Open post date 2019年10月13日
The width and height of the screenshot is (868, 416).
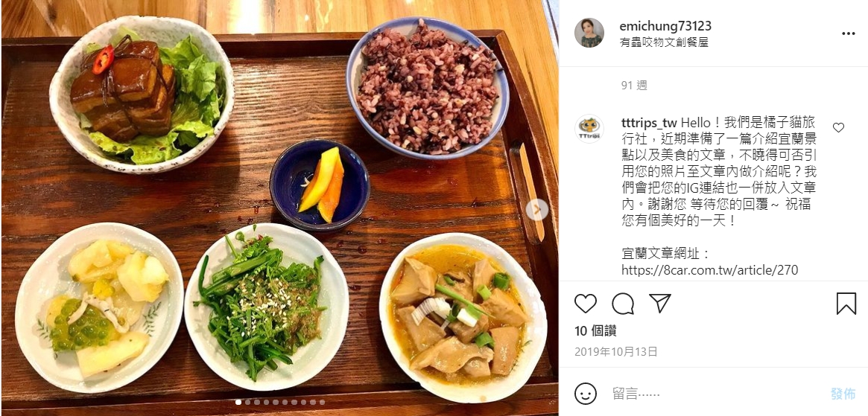click(615, 351)
